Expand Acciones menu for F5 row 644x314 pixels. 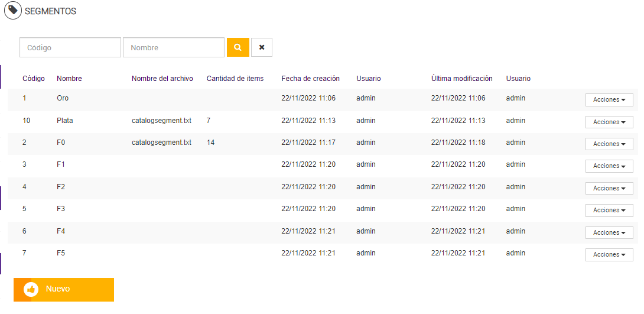click(x=609, y=255)
